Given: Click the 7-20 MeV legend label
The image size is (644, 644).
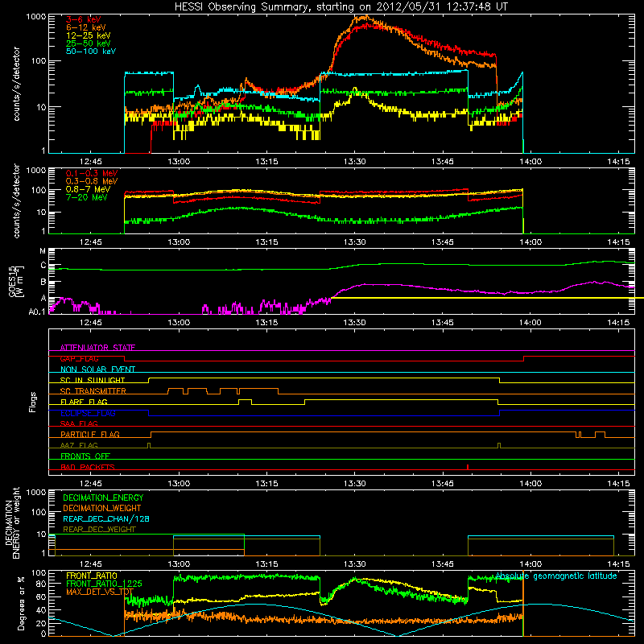Looking at the screenshot, I should click(87, 197).
